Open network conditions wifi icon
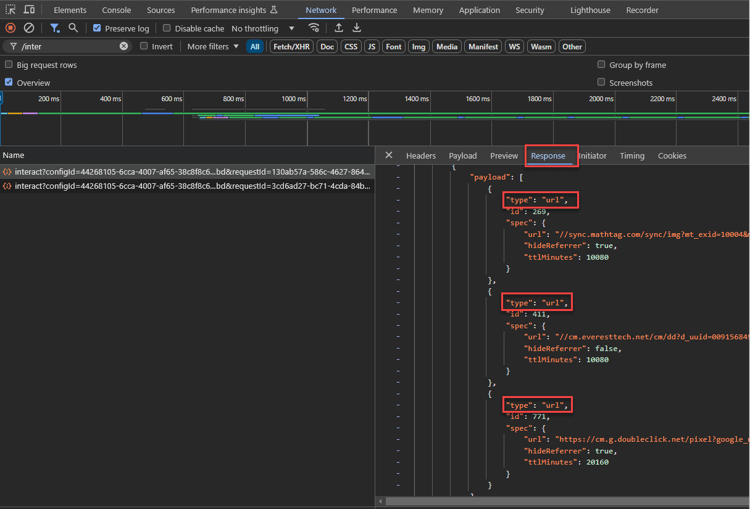This screenshot has height=509, width=750. click(314, 28)
